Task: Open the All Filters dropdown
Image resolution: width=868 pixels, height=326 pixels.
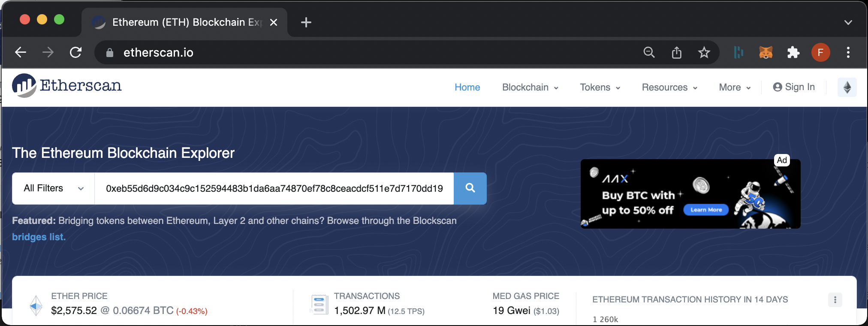Action: point(53,188)
